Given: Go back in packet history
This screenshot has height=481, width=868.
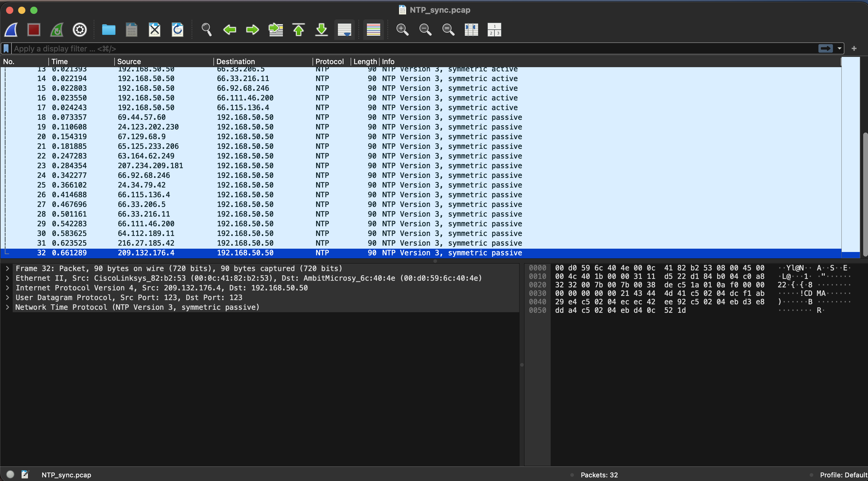Looking at the screenshot, I should point(229,30).
